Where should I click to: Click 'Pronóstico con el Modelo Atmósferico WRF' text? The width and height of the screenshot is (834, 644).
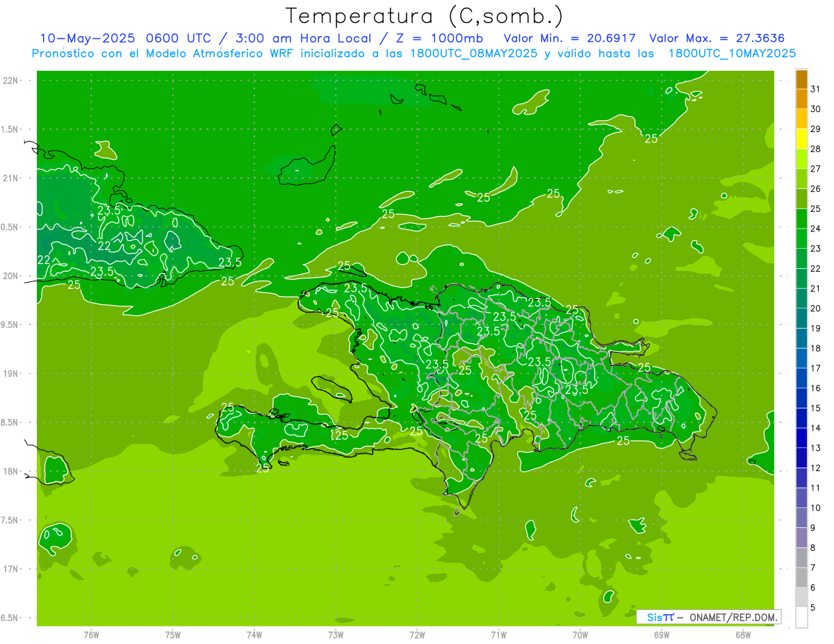coord(164,53)
